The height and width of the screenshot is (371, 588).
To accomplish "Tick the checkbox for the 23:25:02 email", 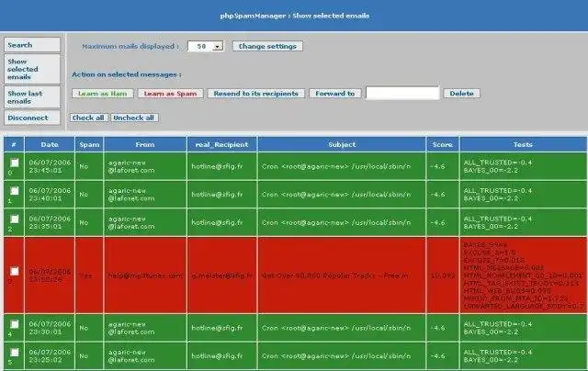I will 15,353.
